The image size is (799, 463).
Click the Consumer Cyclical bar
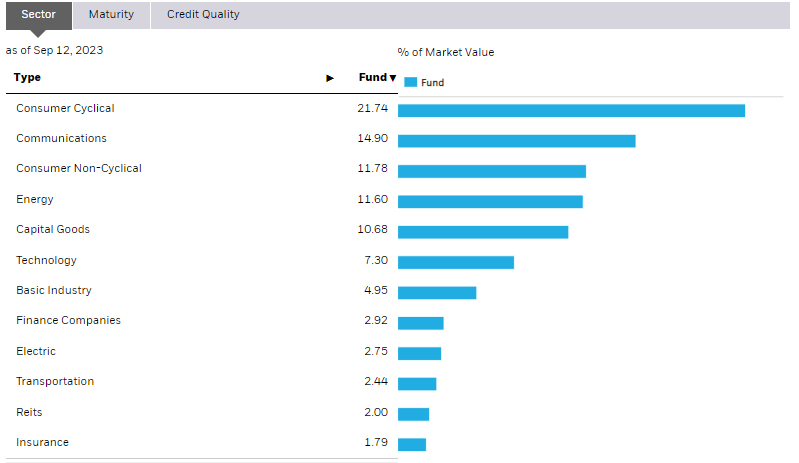pyautogui.click(x=571, y=110)
